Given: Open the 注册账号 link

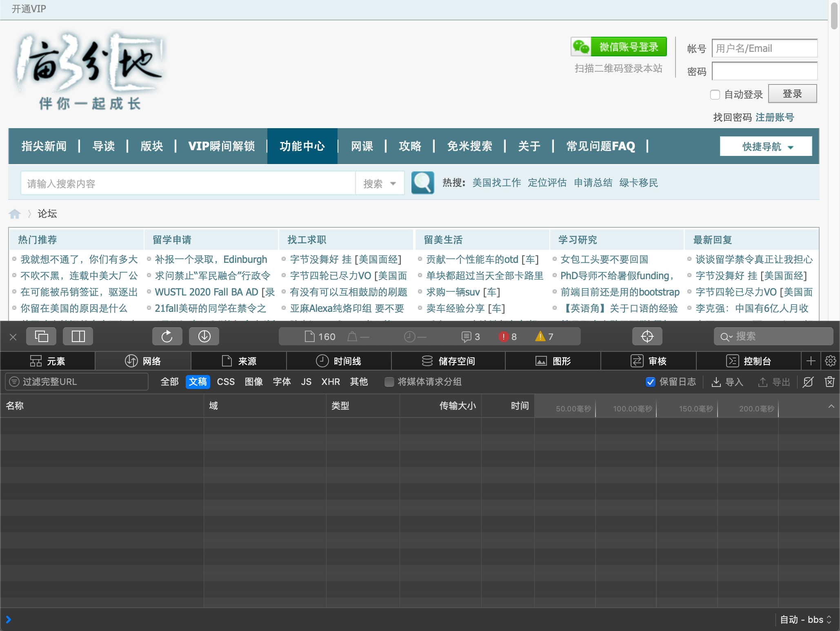Looking at the screenshot, I should coord(775,118).
